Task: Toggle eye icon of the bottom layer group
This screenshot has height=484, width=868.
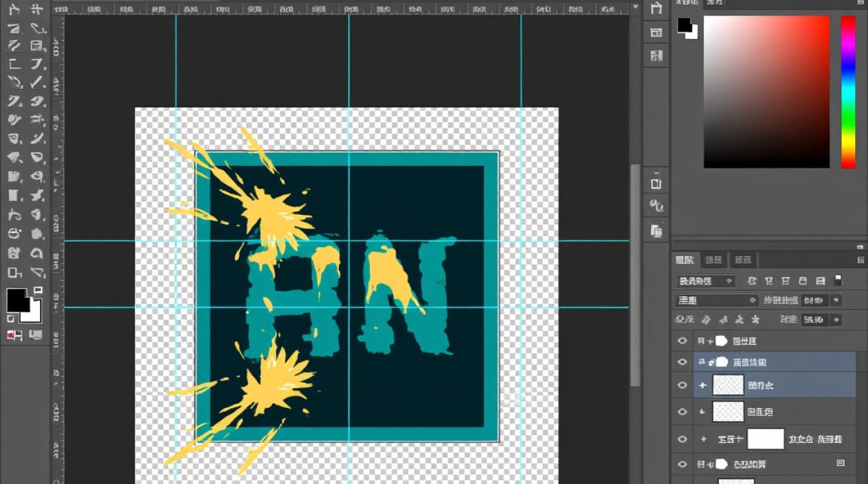Action: point(682,463)
